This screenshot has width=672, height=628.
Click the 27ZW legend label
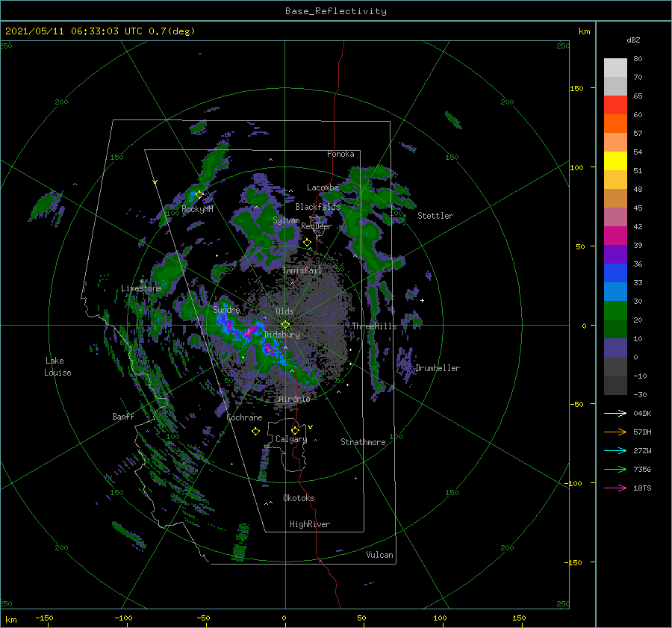click(642, 450)
